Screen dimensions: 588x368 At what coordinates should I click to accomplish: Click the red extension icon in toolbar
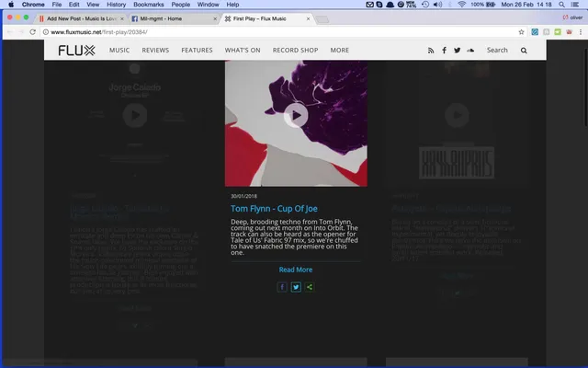click(569, 32)
